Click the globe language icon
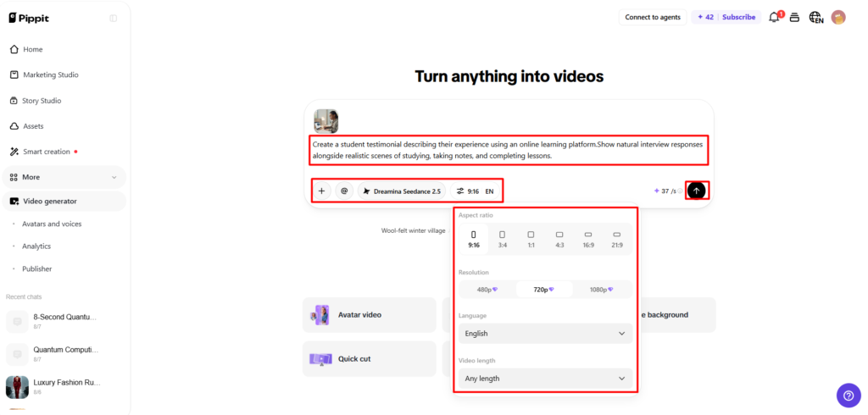The image size is (868, 415). pos(816,18)
